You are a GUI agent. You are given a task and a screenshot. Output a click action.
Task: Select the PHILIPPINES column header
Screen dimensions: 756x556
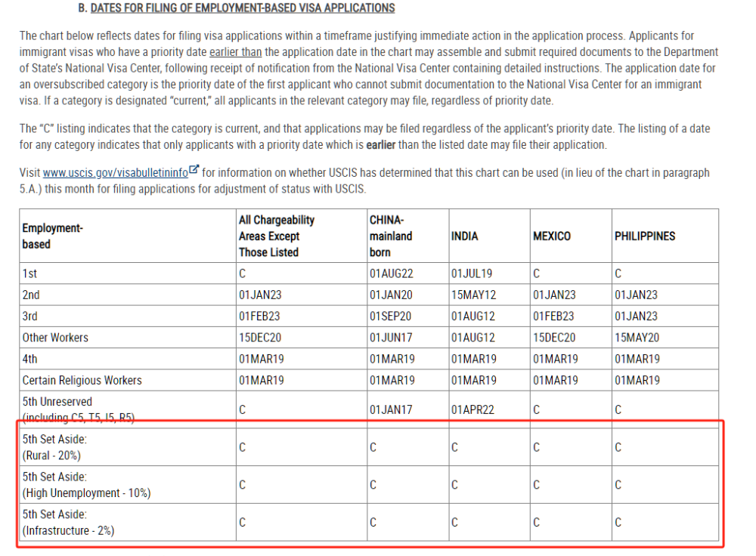(x=644, y=236)
